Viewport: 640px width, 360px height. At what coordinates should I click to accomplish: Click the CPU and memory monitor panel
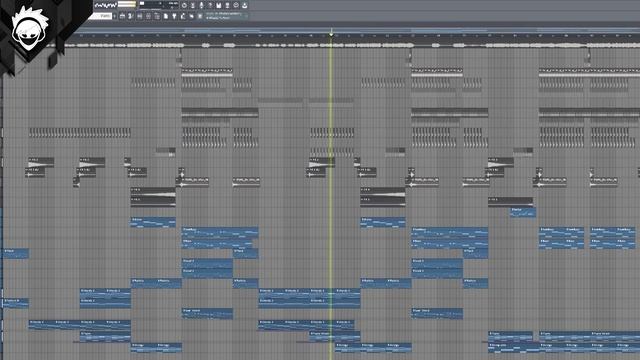[x=159, y=5]
